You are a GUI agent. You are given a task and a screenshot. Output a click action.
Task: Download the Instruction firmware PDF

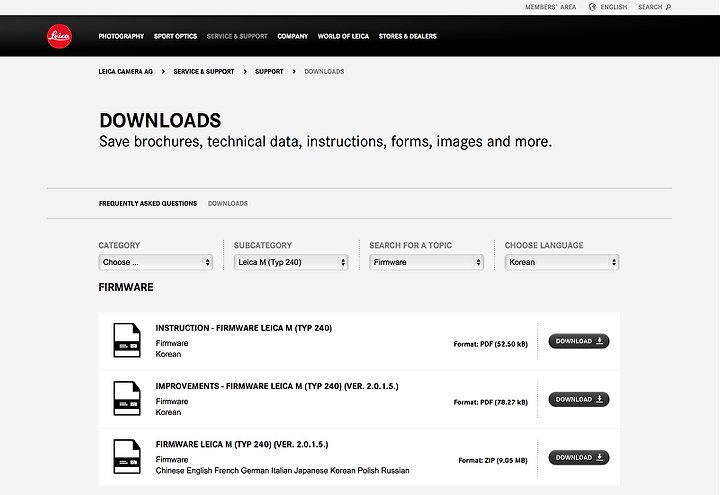(579, 341)
